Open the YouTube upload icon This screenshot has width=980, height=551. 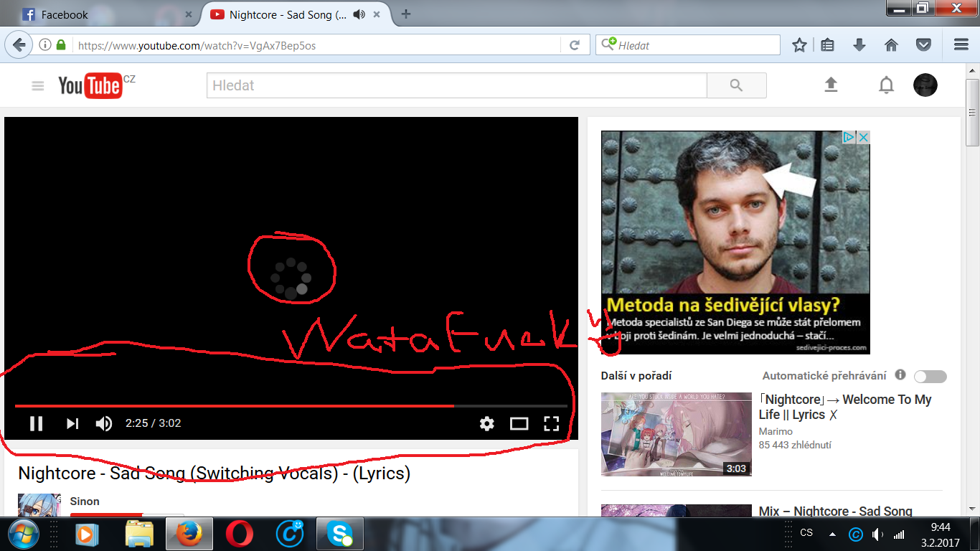tap(831, 85)
